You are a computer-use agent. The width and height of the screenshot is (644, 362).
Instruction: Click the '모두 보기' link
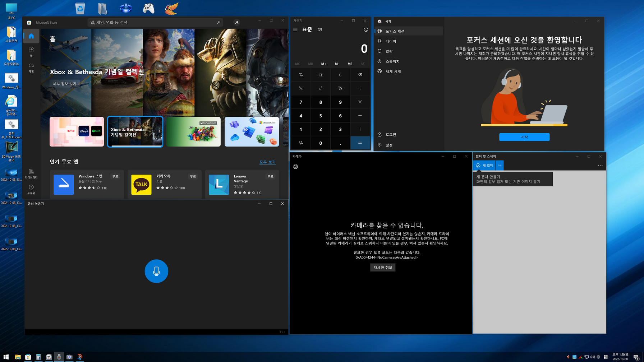pyautogui.click(x=267, y=162)
